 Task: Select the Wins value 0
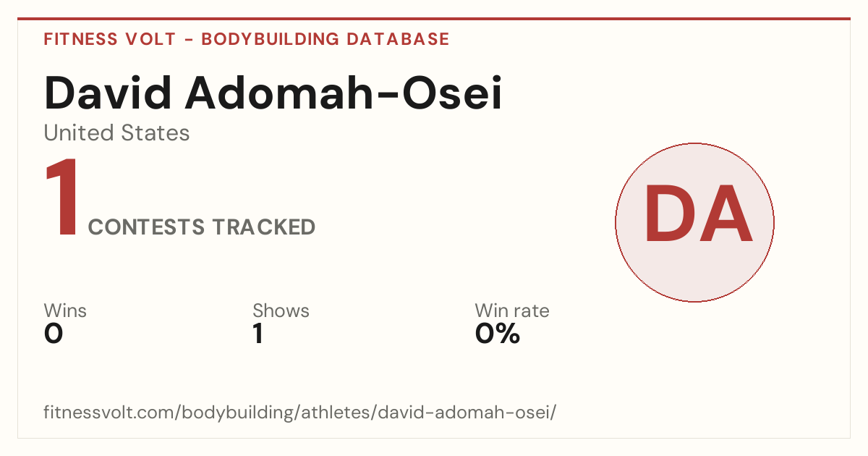coord(54,334)
